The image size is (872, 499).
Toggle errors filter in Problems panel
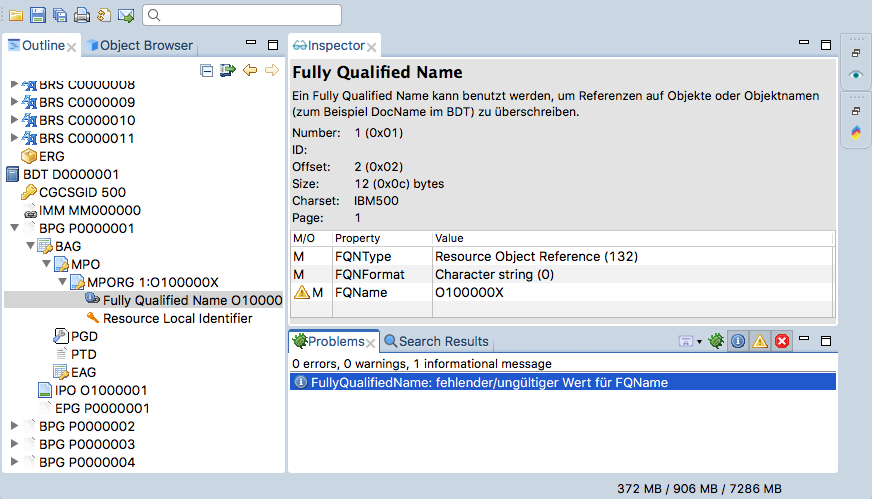click(782, 341)
